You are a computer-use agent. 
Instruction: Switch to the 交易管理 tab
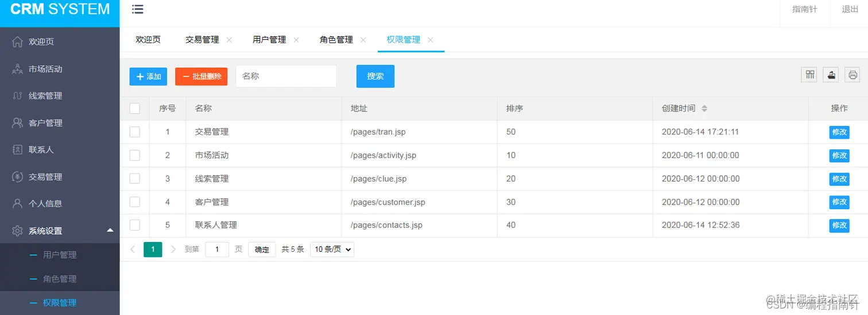click(202, 40)
